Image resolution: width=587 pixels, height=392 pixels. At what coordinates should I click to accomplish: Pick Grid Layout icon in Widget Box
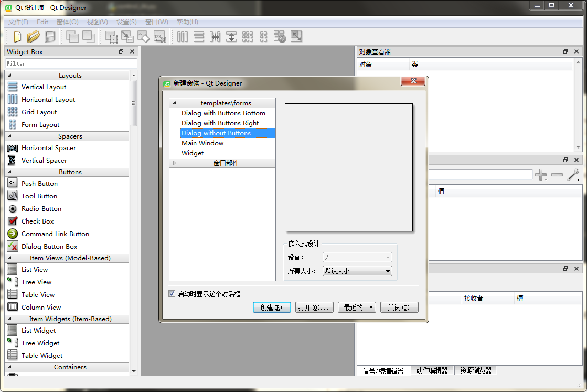pyautogui.click(x=13, y=112)
